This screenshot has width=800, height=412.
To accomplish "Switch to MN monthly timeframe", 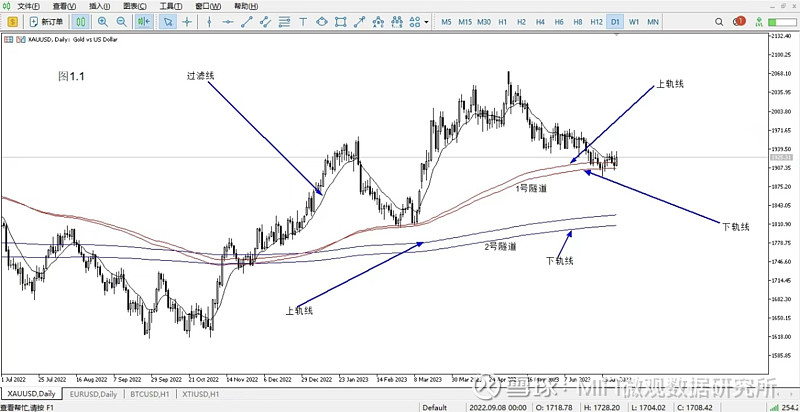I will (653, 22).
